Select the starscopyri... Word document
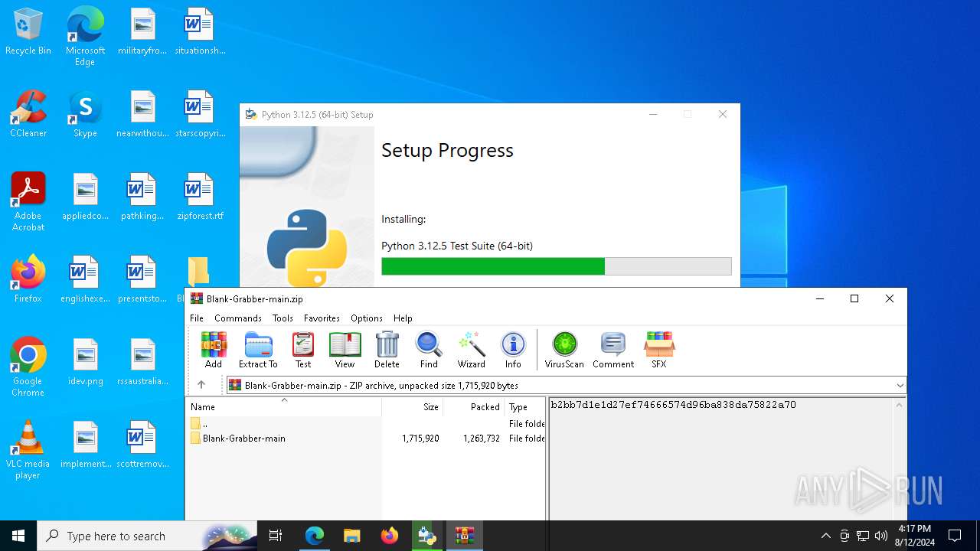 pos(200,115)
